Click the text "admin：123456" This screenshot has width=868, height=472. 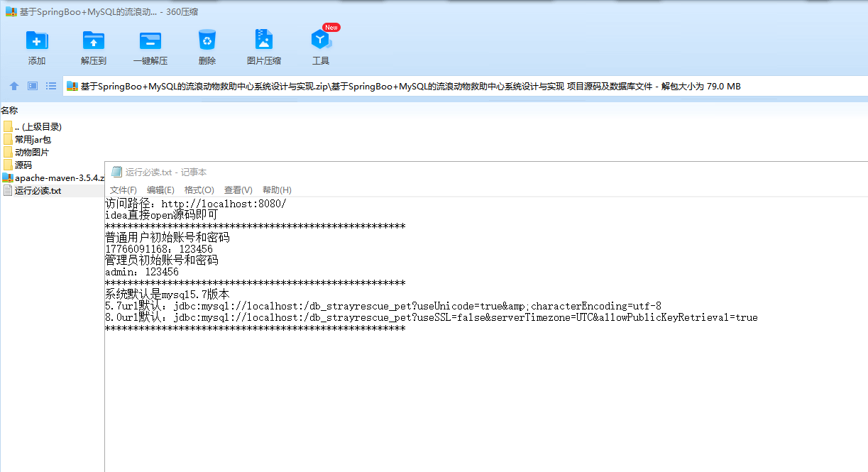coord(142,272)
